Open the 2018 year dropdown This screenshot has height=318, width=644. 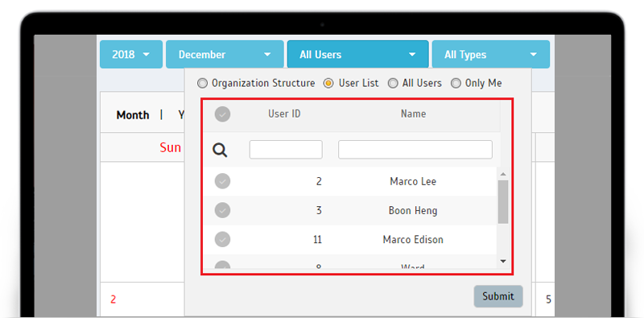click(x=131, y=54)
